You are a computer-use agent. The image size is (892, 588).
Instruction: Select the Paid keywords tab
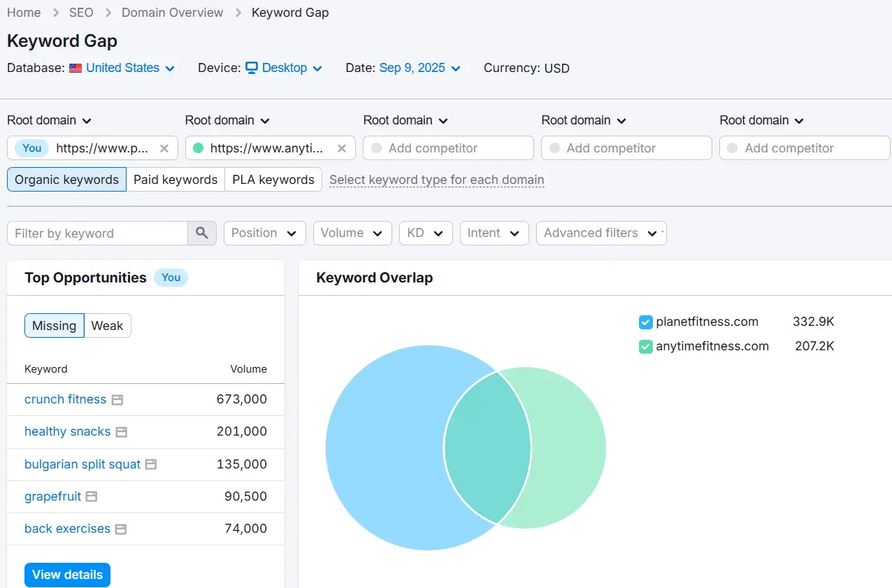pos(175,180)
